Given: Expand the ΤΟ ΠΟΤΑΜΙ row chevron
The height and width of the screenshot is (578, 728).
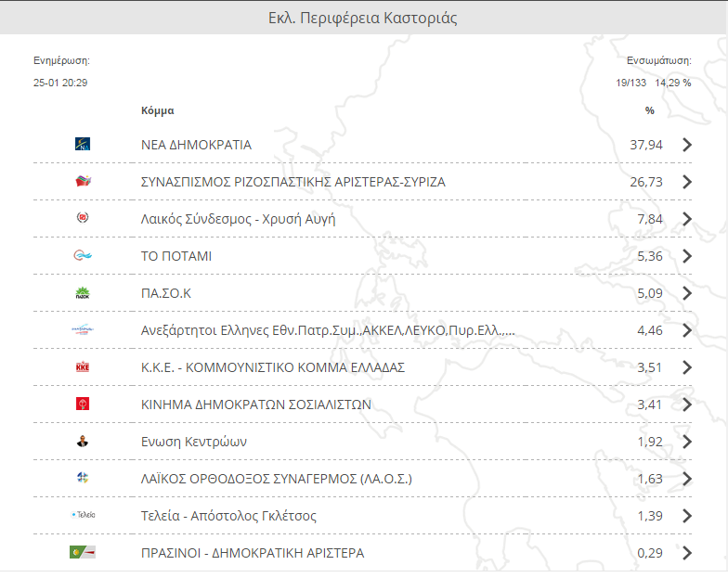Looking at the screenshot, I should (687, 256).
